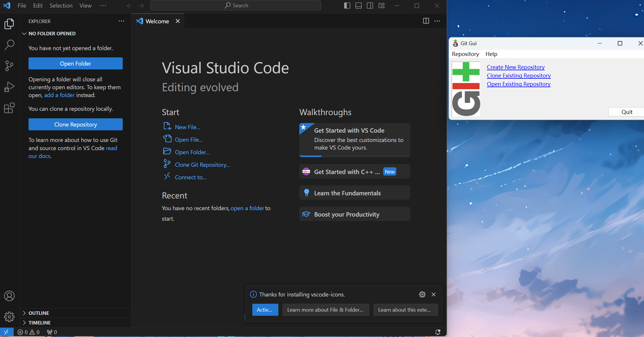
Task: Click the Quit button in Git Gui
Action: point(627,112)
